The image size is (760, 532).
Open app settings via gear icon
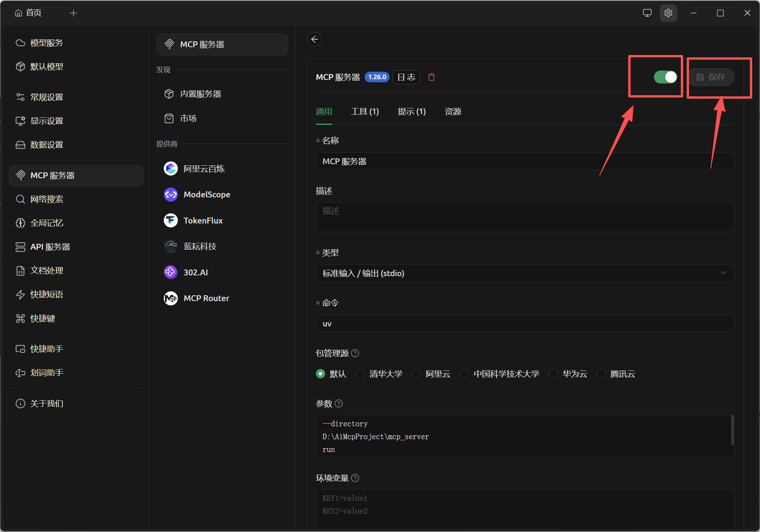click(668, 13)
